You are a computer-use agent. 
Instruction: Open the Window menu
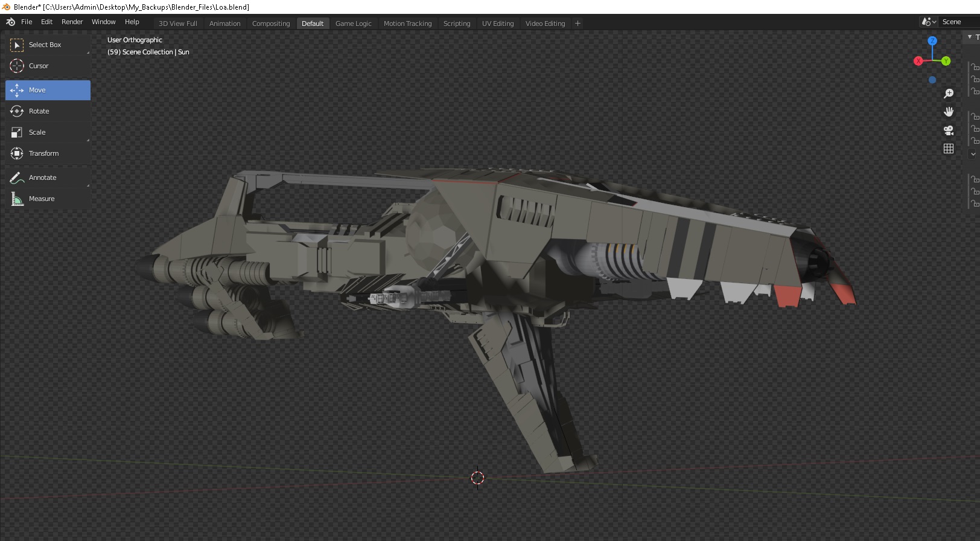pyautogui.click(x=103, y=22)
